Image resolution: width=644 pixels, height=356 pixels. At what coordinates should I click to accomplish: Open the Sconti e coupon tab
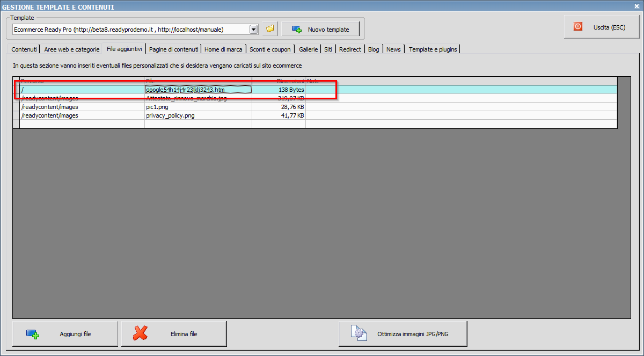click(x=270, y=49)
